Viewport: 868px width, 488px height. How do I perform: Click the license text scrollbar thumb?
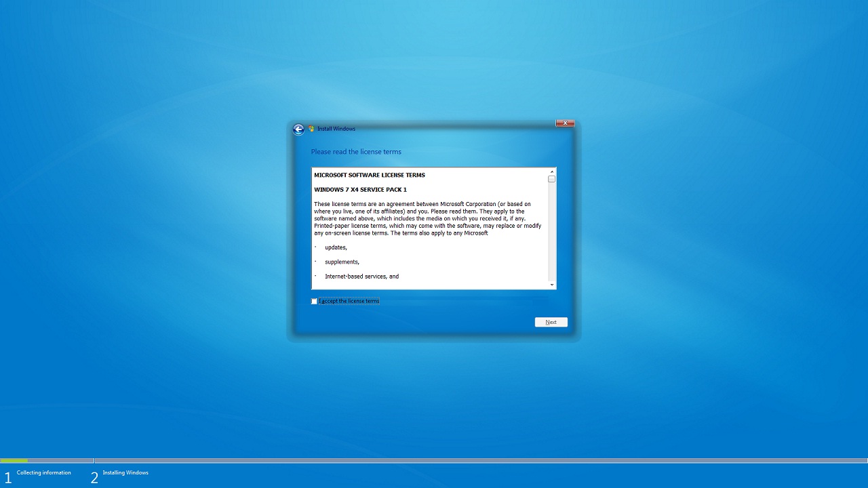tap(551, 179)
